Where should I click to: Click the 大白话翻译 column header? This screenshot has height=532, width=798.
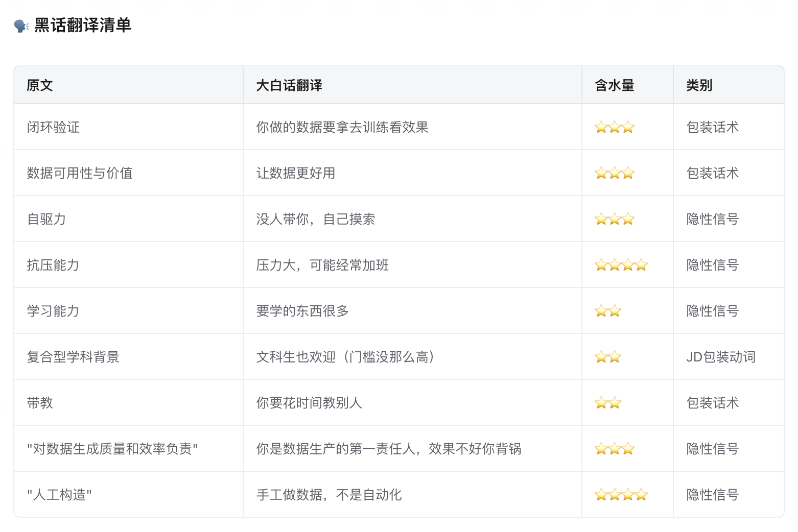(289, 85)
